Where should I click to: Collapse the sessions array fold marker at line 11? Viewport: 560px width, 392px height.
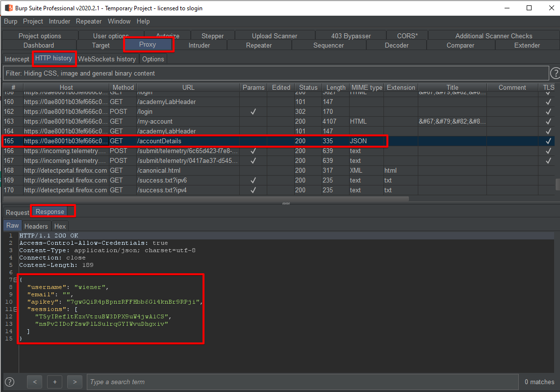click(15, 309)
